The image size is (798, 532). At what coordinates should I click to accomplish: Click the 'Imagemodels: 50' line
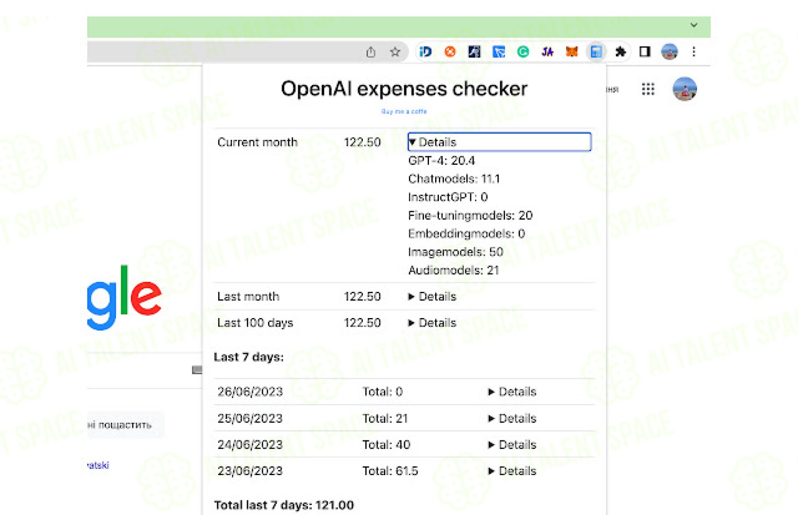456,252
